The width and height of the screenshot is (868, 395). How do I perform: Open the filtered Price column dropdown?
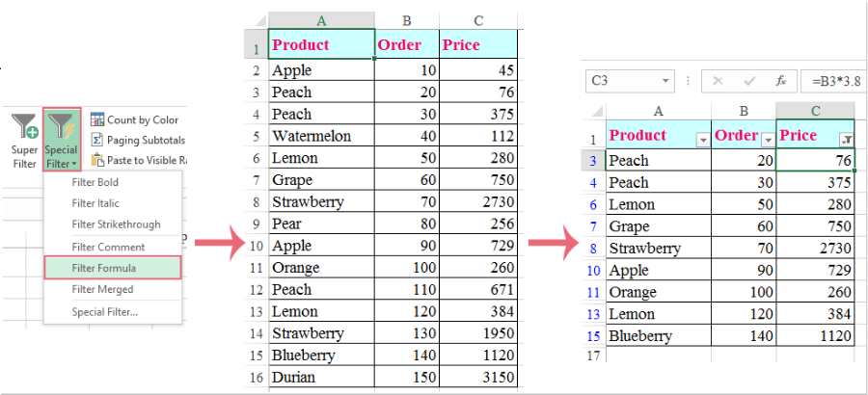[846, 141]
